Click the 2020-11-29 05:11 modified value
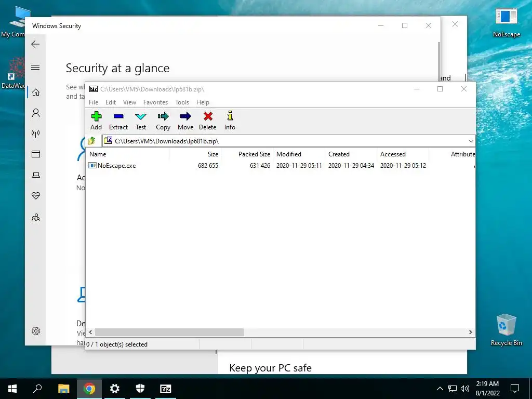Image resolution: width=532 pixels, height=399 pixels. coord(299,166)
